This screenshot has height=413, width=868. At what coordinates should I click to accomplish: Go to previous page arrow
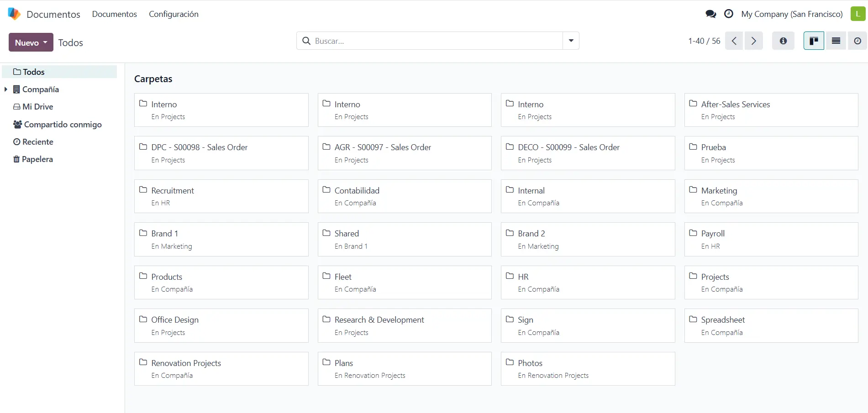point(734,41)
